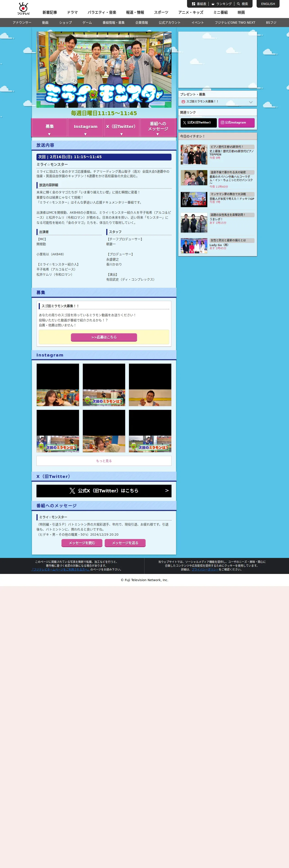This screenshot has height=868, width=289.
Task: Open BSフジ link
Action: point(271,23)
